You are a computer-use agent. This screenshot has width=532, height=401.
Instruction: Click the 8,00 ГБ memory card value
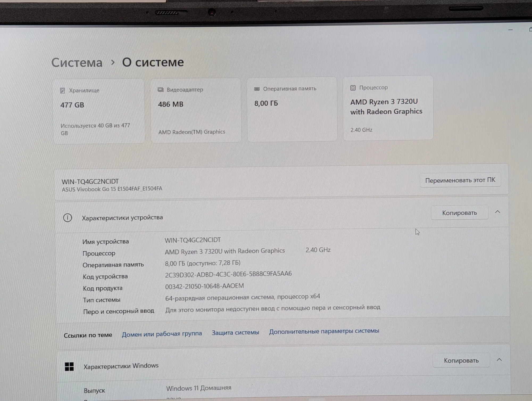266,103
